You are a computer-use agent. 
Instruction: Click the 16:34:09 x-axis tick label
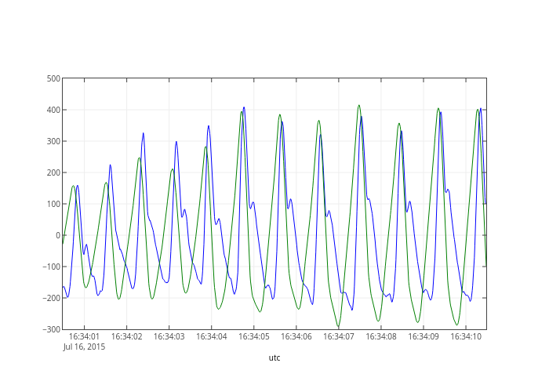point(423,336)
